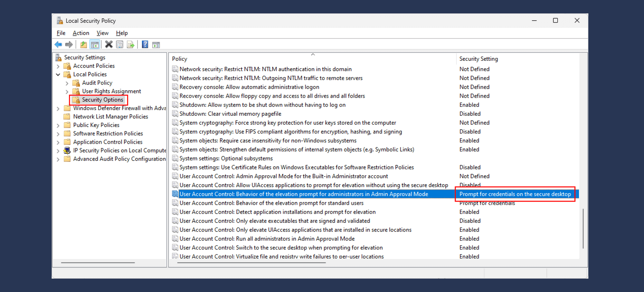Viewport: 644px width, 292px height.
Task: Expand the Audit Policy node
Action: click(67, 83)
